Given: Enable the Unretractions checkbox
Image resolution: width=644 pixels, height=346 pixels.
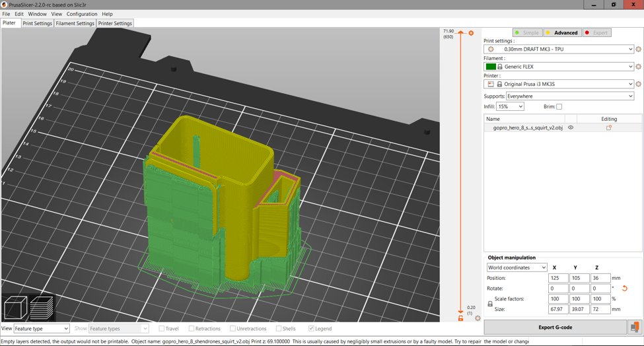Looking at the screenshot, I should (x=233, y=329).
